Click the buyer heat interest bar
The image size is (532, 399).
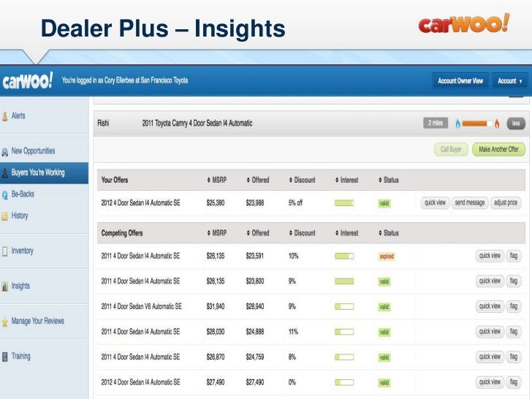tap(477, 123)
